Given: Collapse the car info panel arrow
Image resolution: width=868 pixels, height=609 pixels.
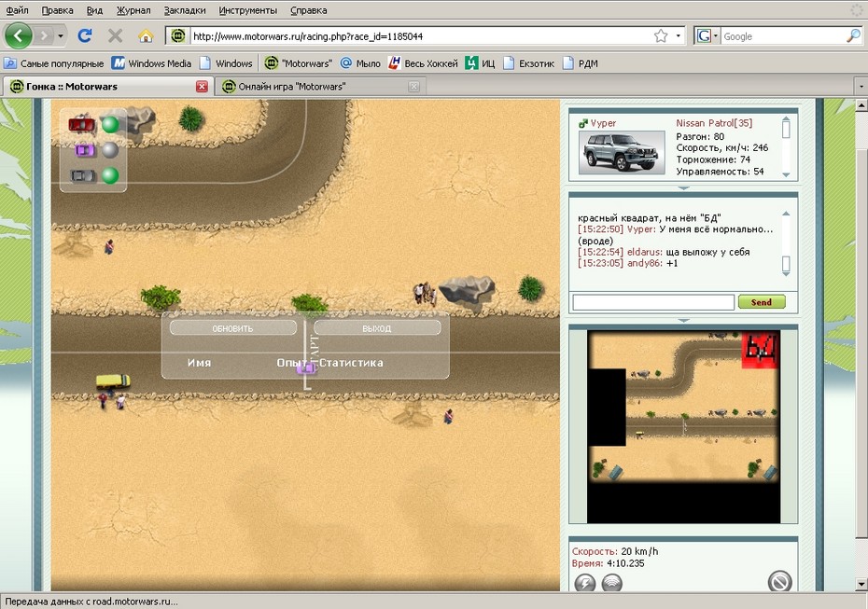Looking at the screenshot, I should (x=683, y=188).
